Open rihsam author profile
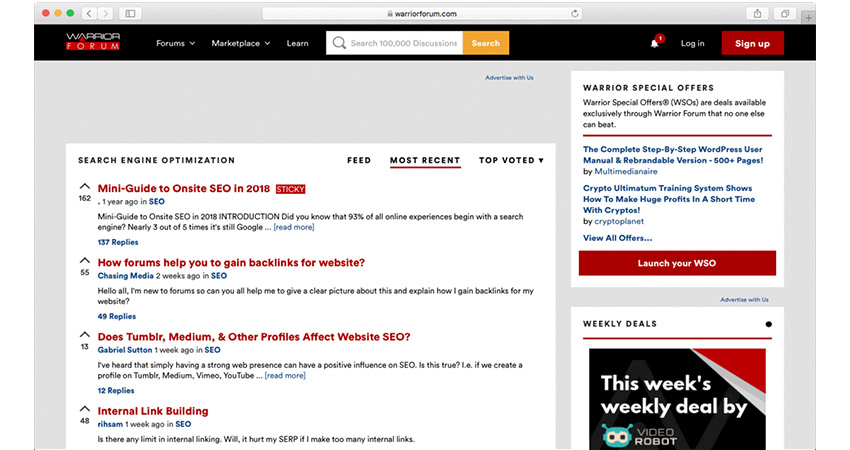 110,425
